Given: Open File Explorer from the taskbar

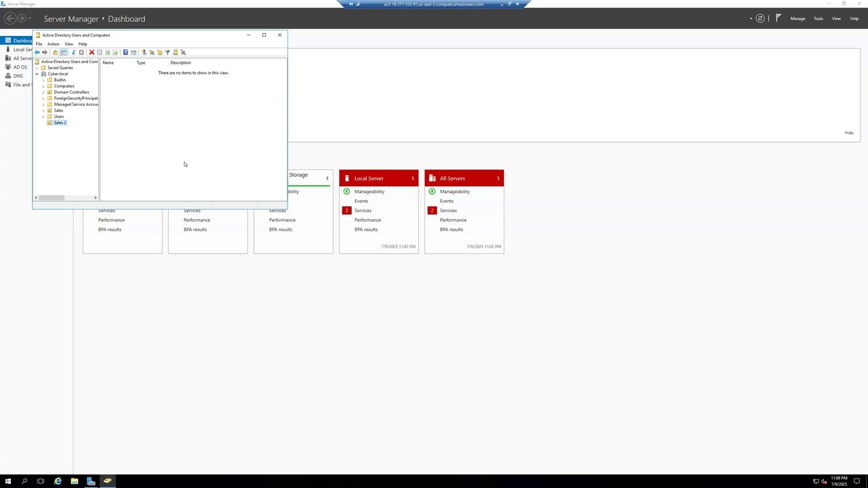Looking at the screenshot, I should pyautogui.click(x=74, y=481).
